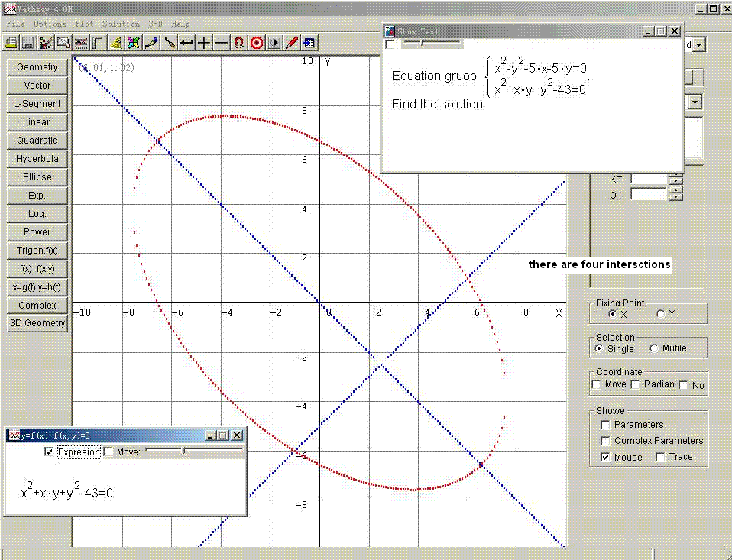Select the Hyperbola button

[37, 159]
